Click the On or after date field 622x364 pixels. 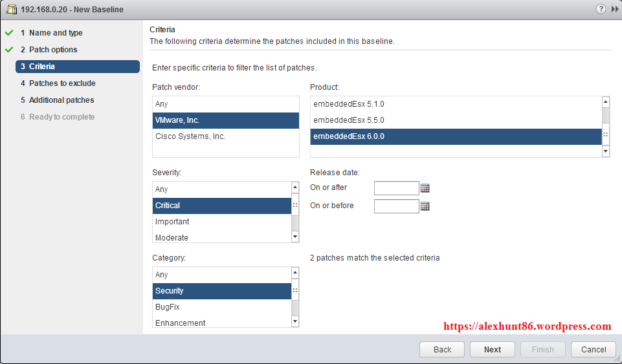(x=396, y=188)
